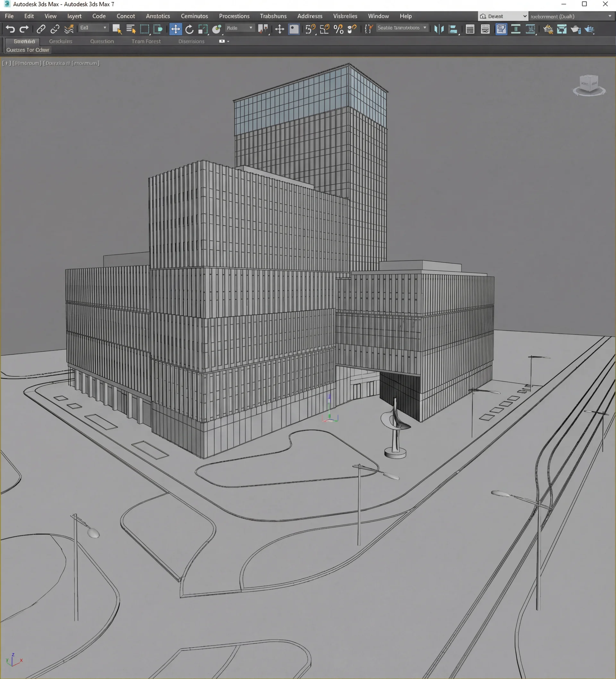This screenshot has height=679, width=616.
Task: Toggle the angle snap icon
Action: point(324,29)
